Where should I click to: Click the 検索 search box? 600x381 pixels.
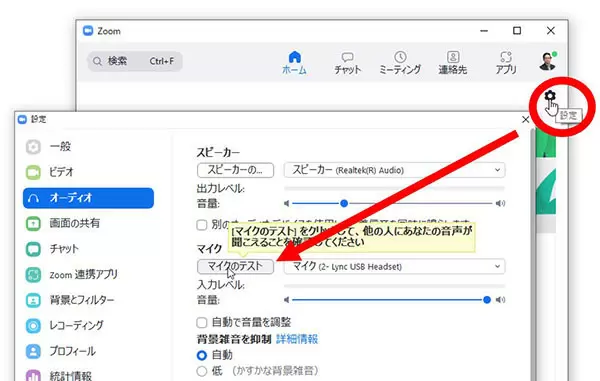point(135,61)
